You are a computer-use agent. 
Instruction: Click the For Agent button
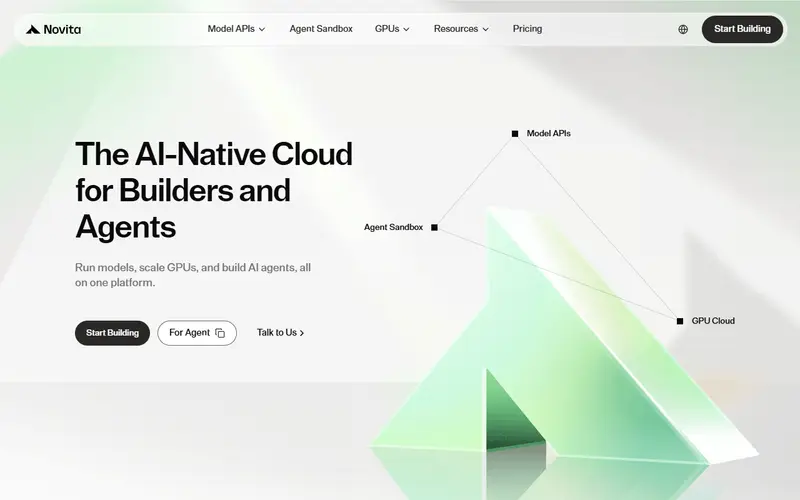click(197, 333)
